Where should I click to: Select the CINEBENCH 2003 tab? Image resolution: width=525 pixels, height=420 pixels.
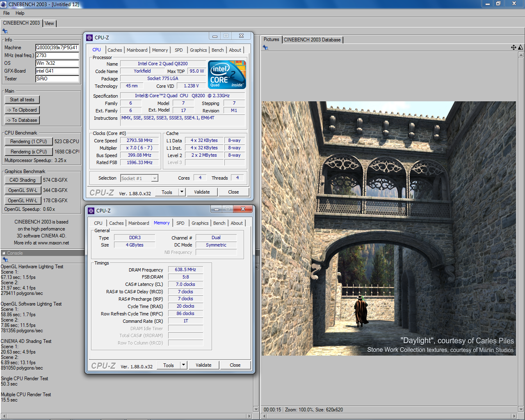click(21, 23)
